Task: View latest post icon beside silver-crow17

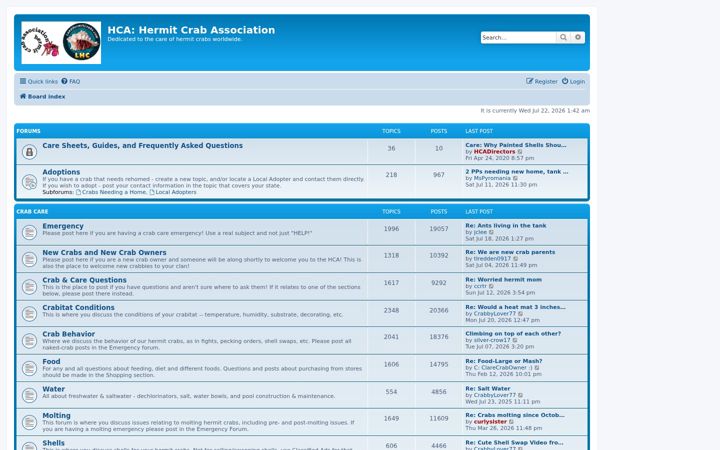Action: [515, 341]
